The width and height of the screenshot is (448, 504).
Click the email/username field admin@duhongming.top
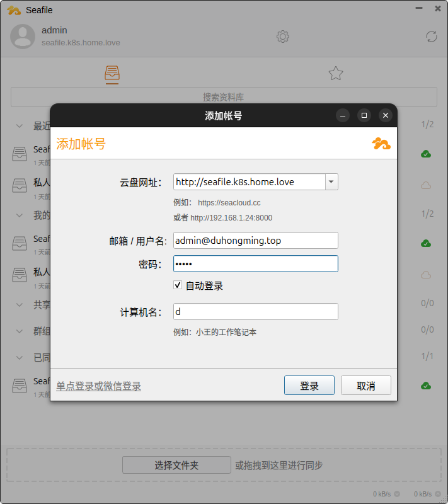pyautogui.click(x=255, y=241)
